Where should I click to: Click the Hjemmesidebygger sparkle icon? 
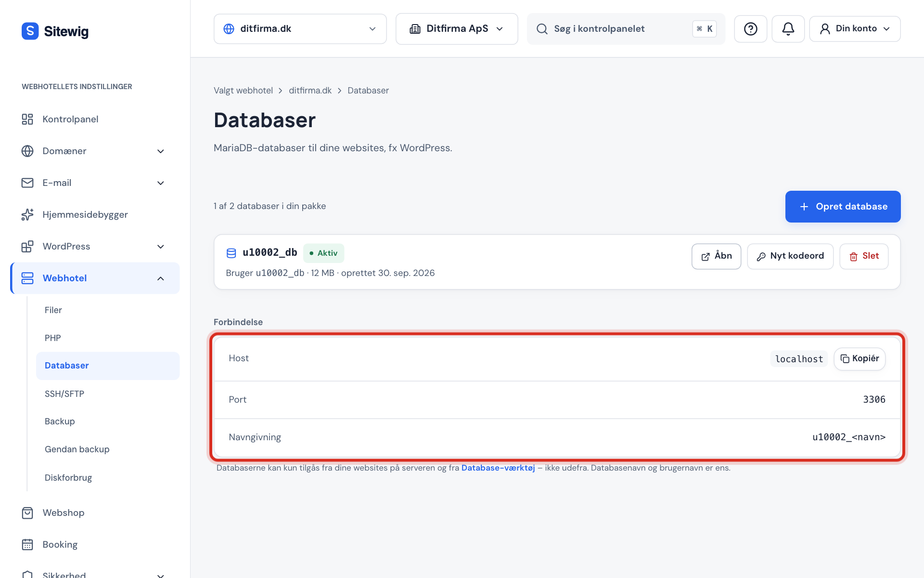coord(27,214)
